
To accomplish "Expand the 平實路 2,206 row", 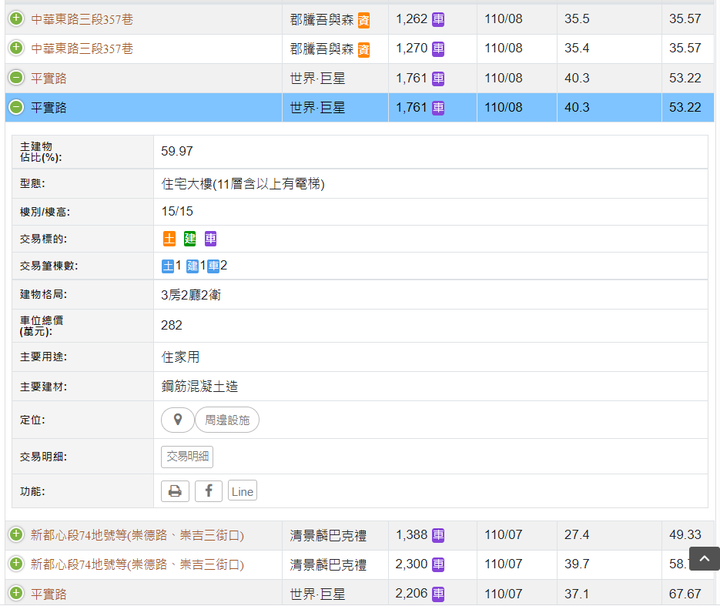I will pos(16,593).
